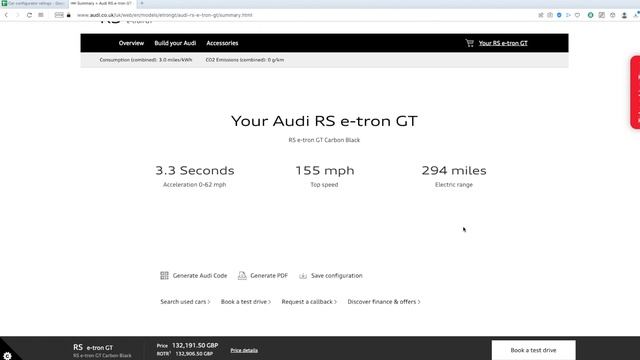Reload the page with the refresh icon

[29, 15]
